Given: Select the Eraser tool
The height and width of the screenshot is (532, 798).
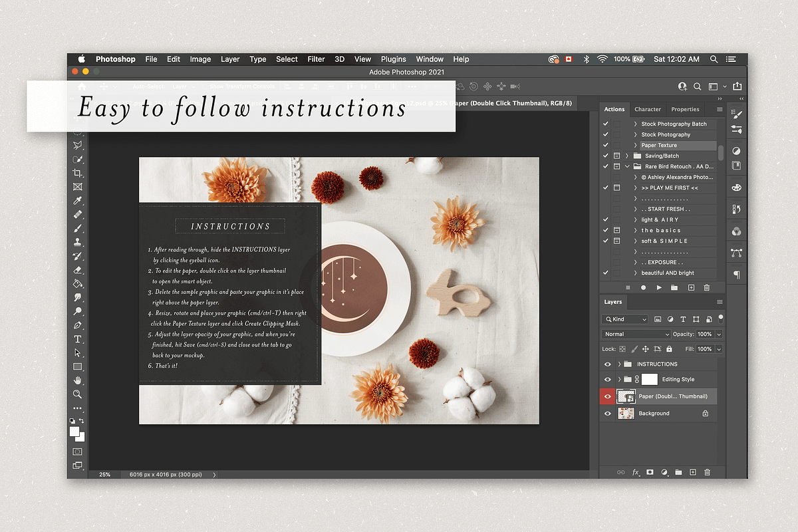Looking at the screenshot, I should [x=78, y=270].
